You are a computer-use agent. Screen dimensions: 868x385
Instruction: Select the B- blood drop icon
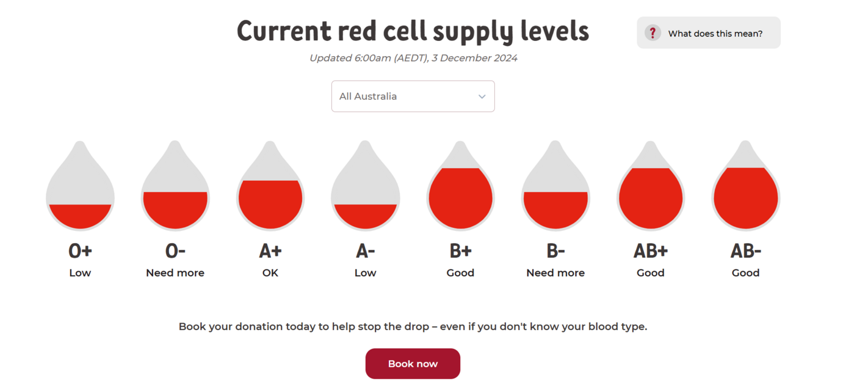click(x=555, y=196)
